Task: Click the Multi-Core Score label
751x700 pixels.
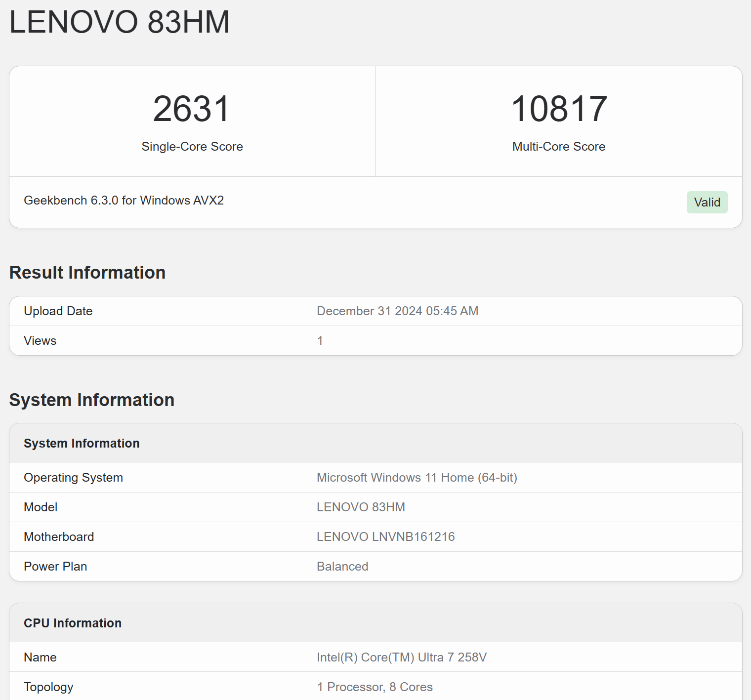Action: 558,147
